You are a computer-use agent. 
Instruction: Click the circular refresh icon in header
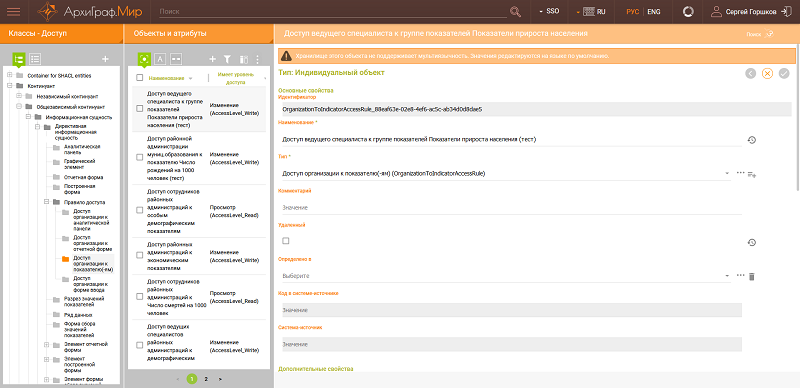pos(688,11)
